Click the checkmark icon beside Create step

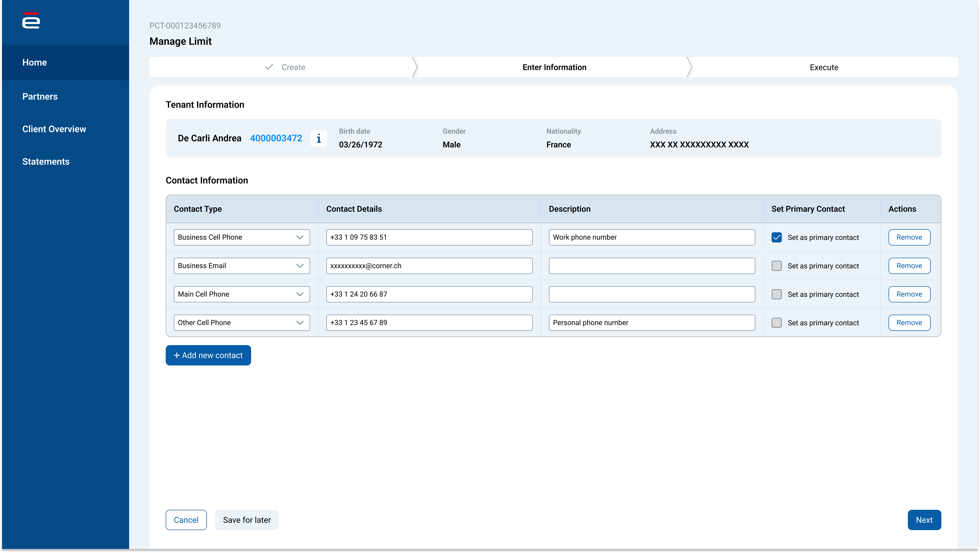pyautogui.click(x=269, y=67)
